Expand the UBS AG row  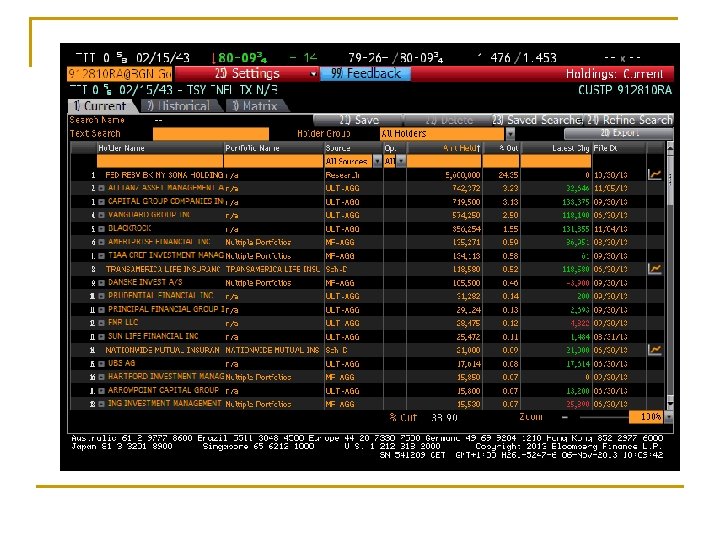(101, 364)
